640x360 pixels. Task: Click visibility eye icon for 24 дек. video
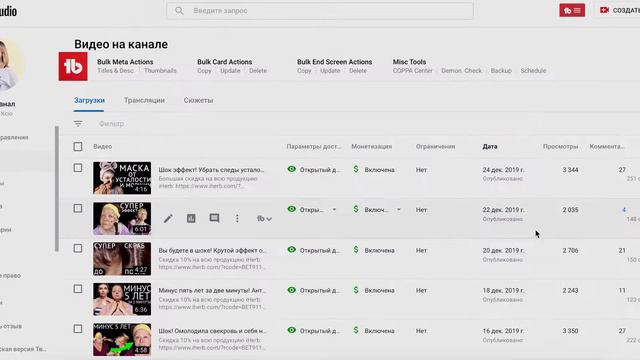tap(291, 169)
